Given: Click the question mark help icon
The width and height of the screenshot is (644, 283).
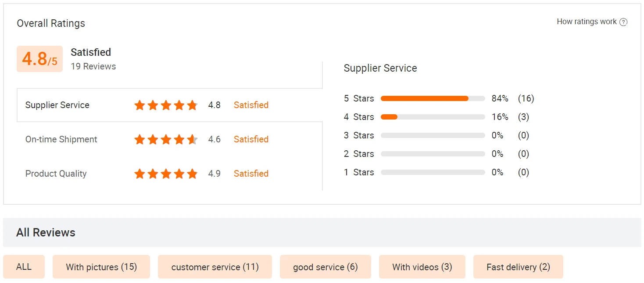Looking at the screenshot, I should (x=623, y=22).
